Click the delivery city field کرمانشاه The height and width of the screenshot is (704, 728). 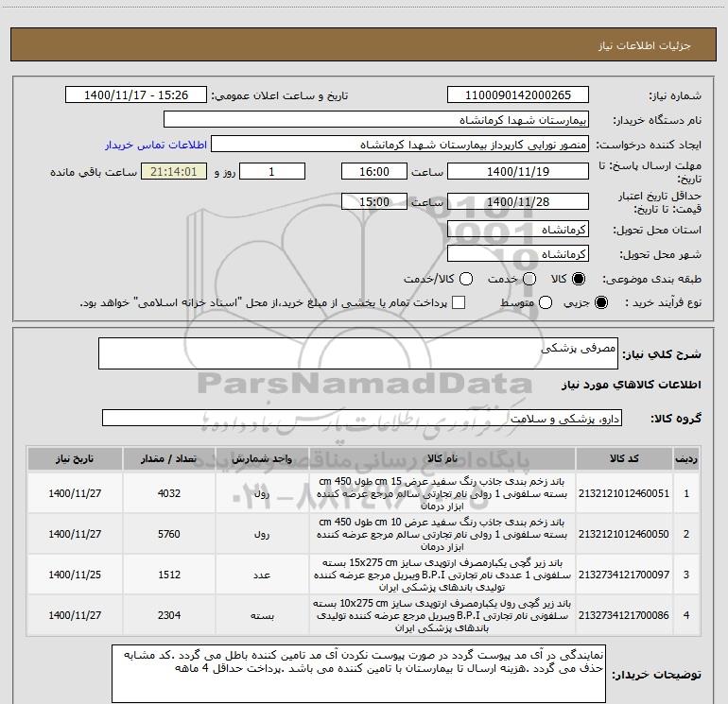tap(518, 253)
